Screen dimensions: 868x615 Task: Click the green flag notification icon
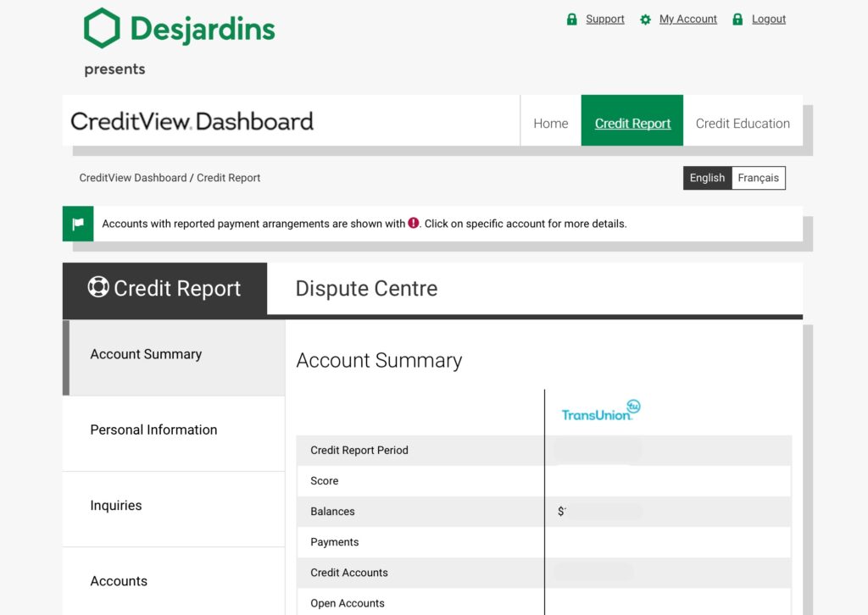point(78,224)
